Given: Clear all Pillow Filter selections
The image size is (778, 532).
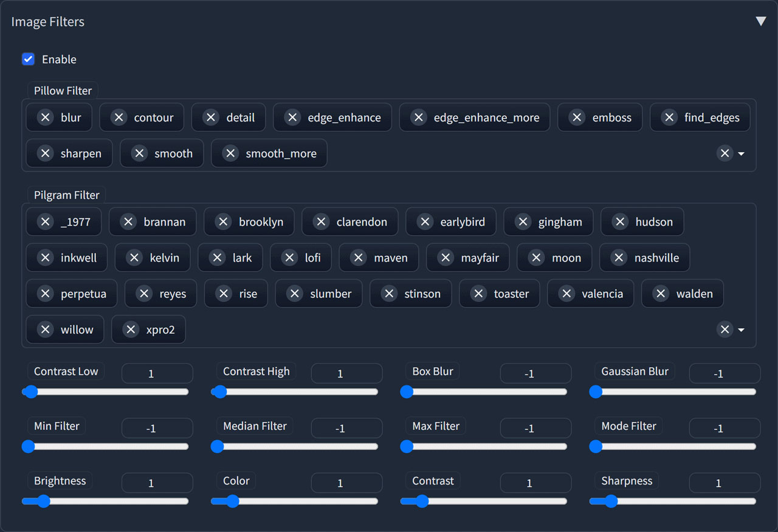Looking at the screenshot, I should click(x=725, y=153).
